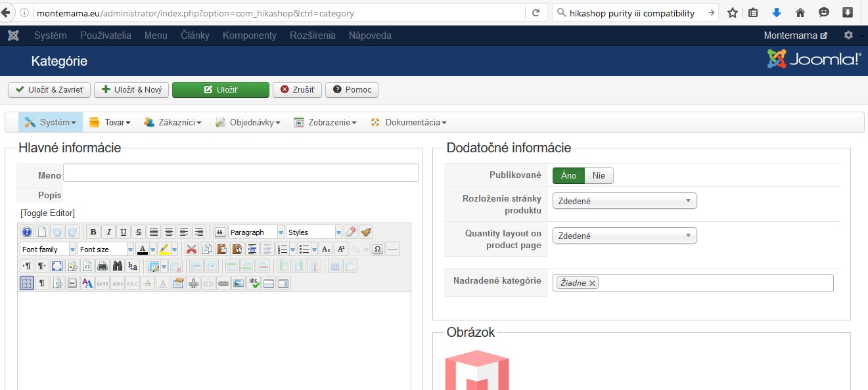Run the spellchecker abc icon
This screenshot has width=868, height=390.
pos(254,284)
